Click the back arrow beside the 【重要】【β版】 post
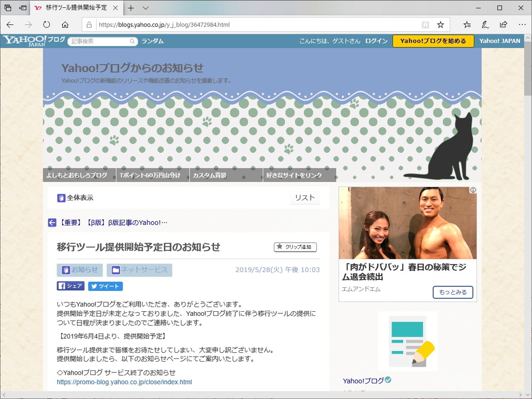 click(52, 222)
